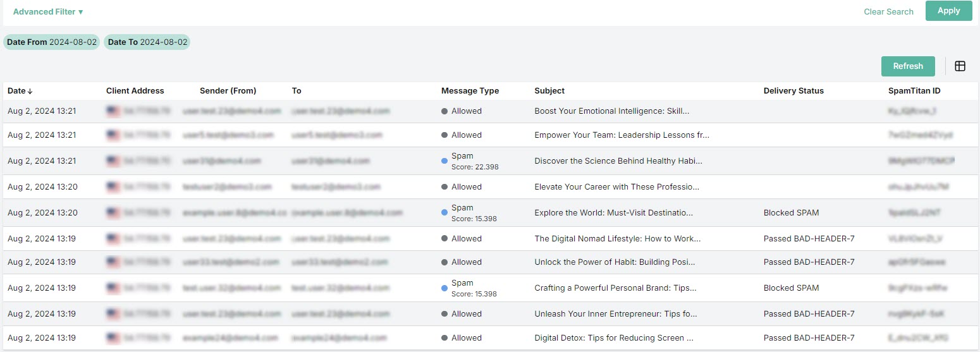Click the Refresh button
The image size is (980, 352).
[908, 66]
